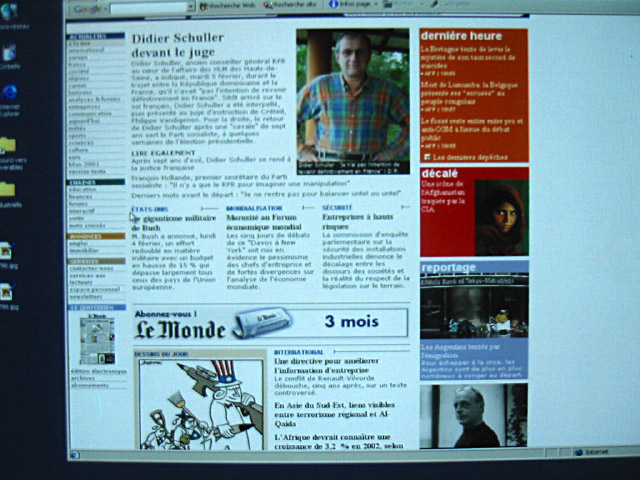640x480 pixels.
Task: Open 'bilan 2001' sidebar link
Action: point(84,164)
